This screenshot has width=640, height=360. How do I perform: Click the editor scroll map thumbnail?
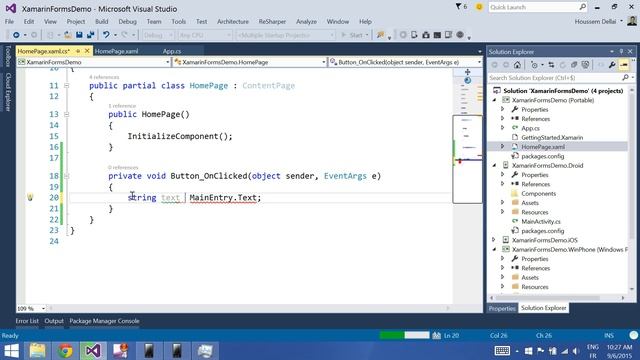pyautogui.click(x=467, y=159)
